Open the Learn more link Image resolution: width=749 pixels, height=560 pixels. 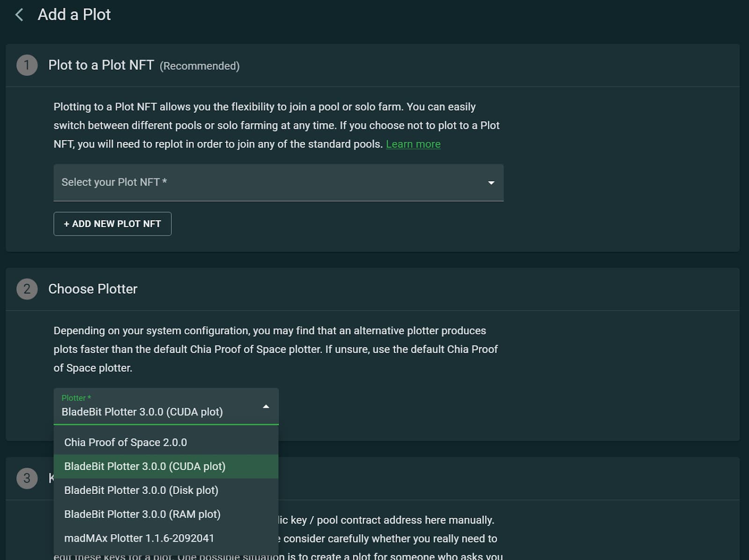tap(413, 144)
